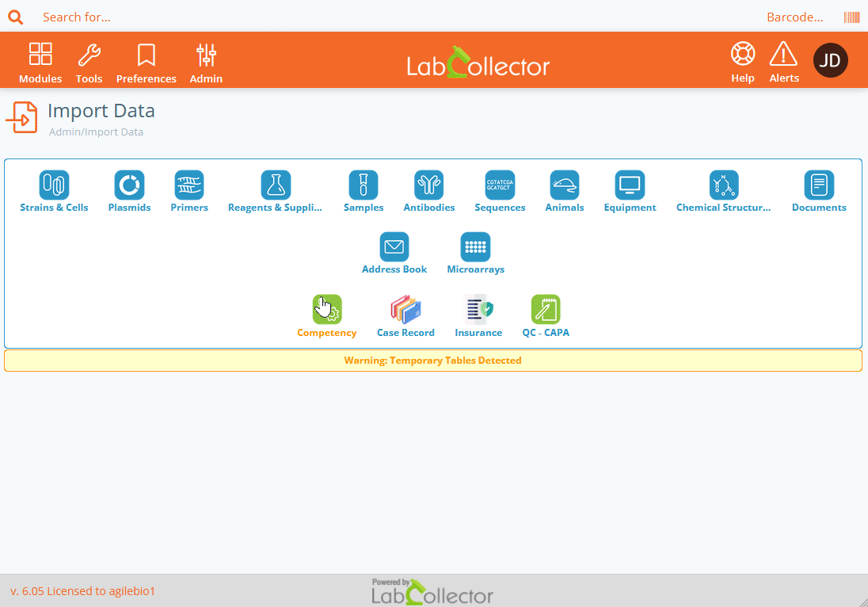The height and width of the screenshot is (607, 868).
Task: Select the Case Record folders icon
Action: 405,309
